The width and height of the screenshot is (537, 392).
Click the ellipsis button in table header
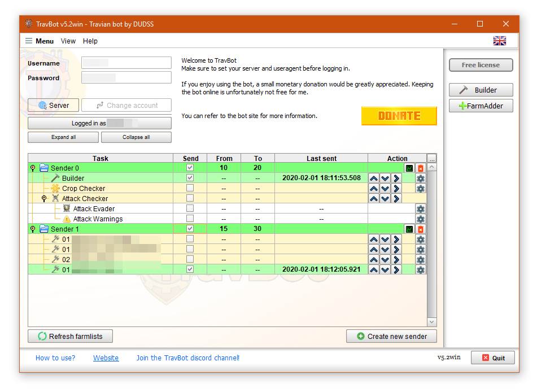pos(432,158)
